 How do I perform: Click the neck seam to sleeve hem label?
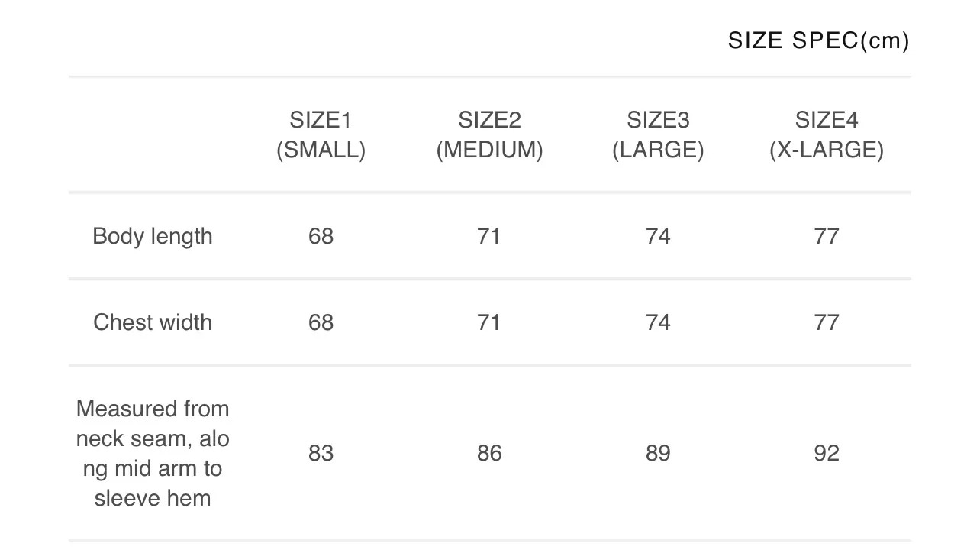coord(153,453)
